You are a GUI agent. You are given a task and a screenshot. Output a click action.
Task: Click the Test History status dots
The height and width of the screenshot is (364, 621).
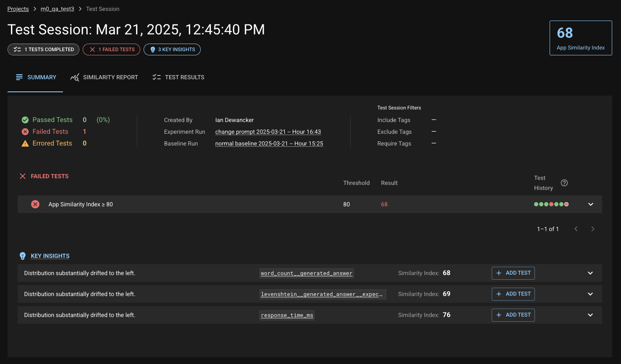click(x=551, y=204)
